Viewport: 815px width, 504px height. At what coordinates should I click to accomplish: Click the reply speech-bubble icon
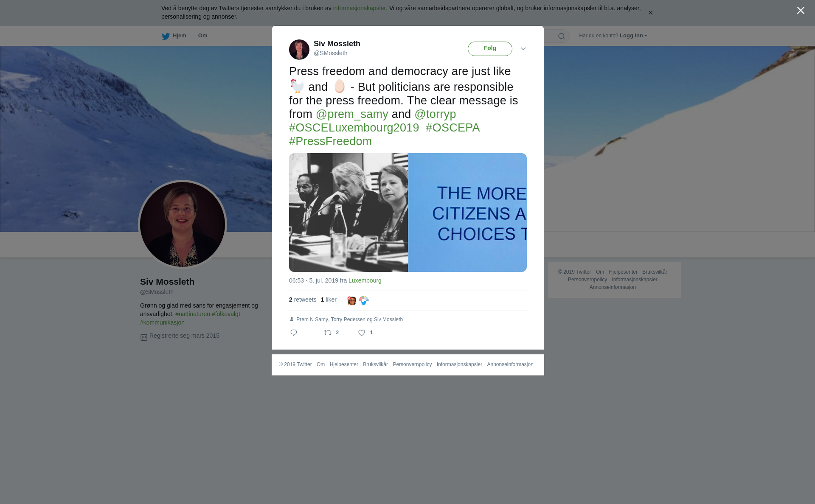coord(294,333)
